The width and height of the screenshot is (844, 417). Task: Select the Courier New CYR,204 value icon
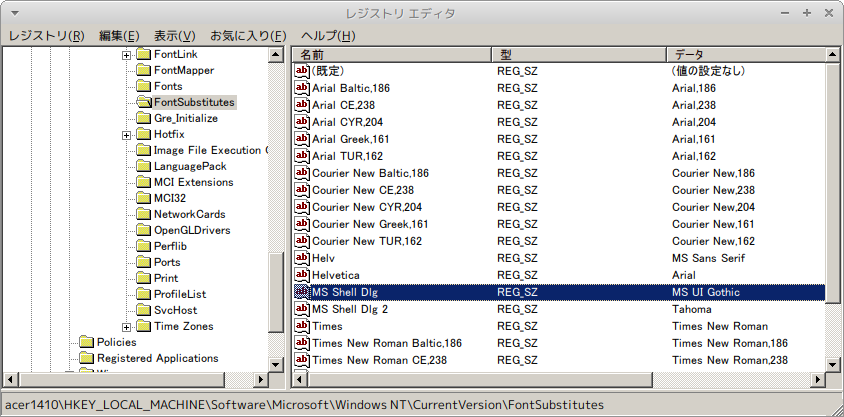[x=302, y=207]
